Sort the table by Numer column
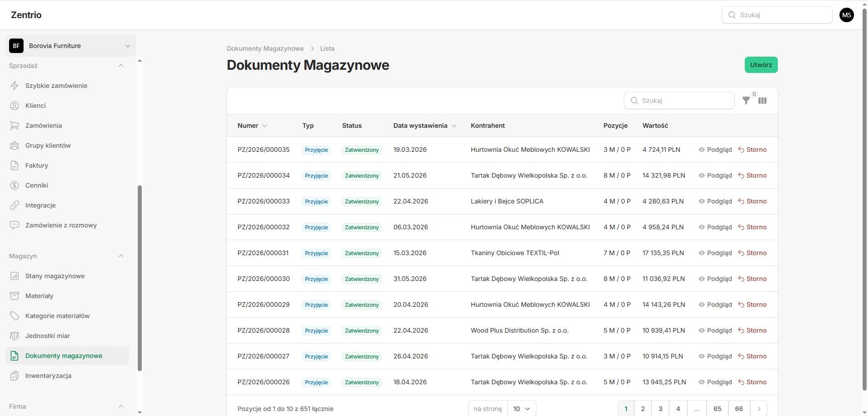This screenshot has height=416, width=868. coord(252,126)
